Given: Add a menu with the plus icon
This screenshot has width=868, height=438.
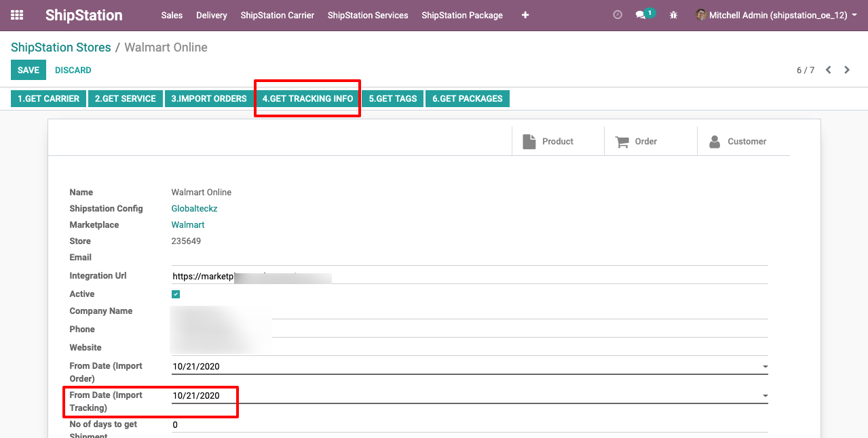Looking at the screenshot, I should point(525,15).
